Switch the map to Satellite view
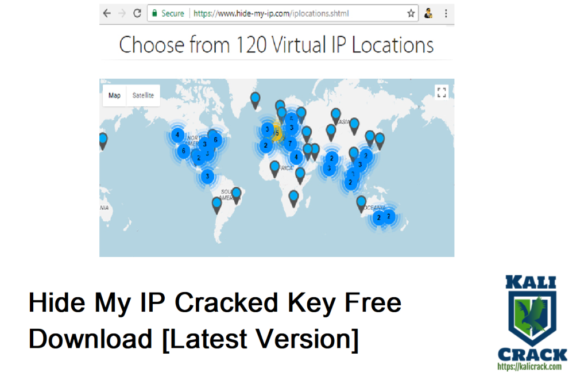Image resolution: width=588 pixels, height=372 pixels. (x=143, y=95)
